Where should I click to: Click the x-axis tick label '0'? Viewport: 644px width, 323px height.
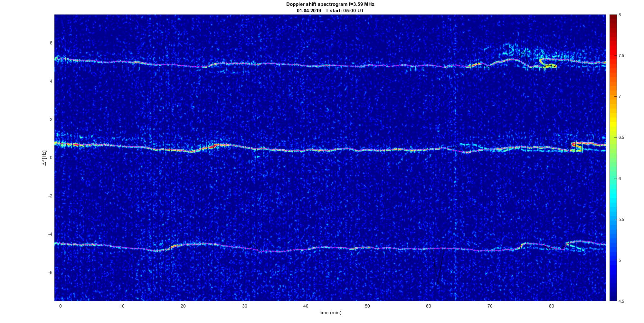click(x=60, y=306)
